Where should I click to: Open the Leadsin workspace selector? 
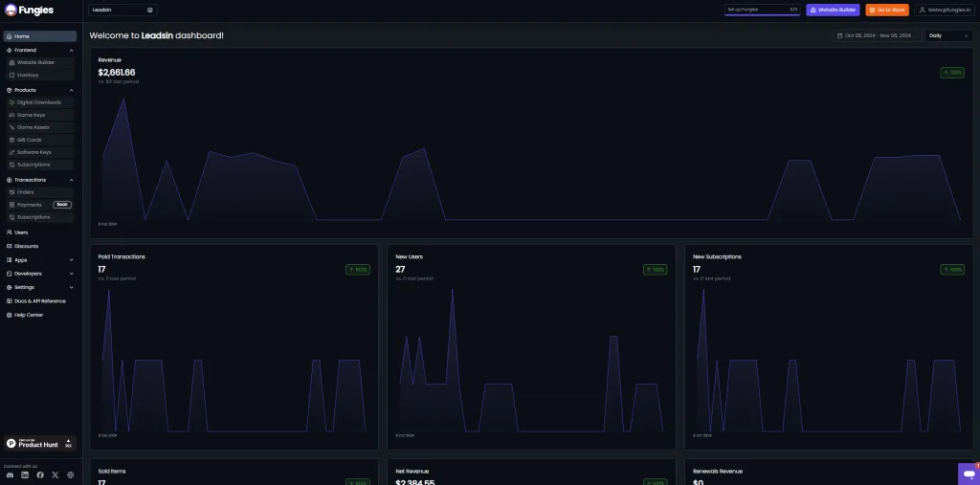coord(123,10)
